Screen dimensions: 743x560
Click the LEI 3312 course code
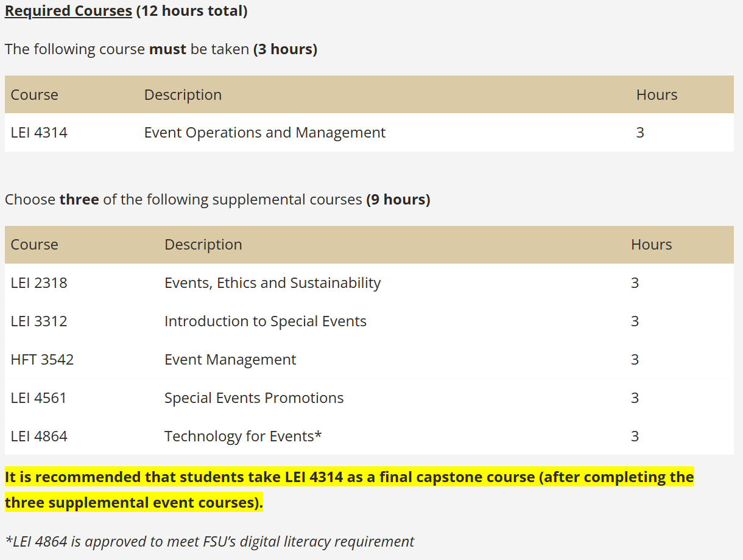[39, 321]
